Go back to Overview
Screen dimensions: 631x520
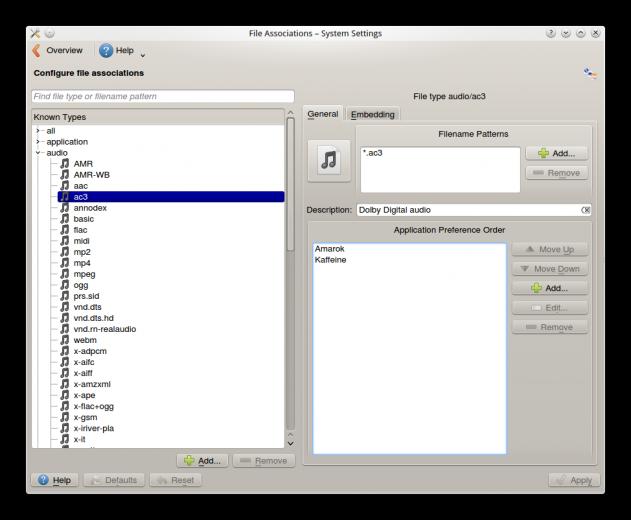coord(58,51)
